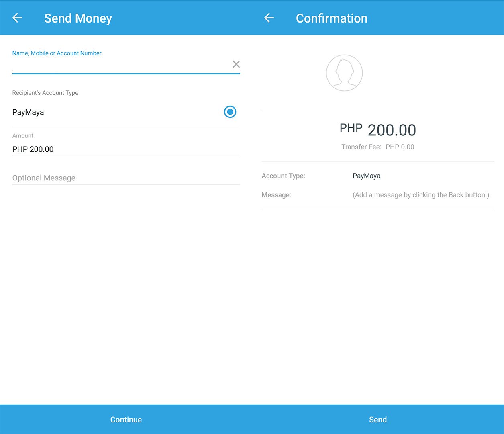Click the PayMaya value beside Account Type
The height and width of the screenshot is (434, 504).
coord(367,176)
